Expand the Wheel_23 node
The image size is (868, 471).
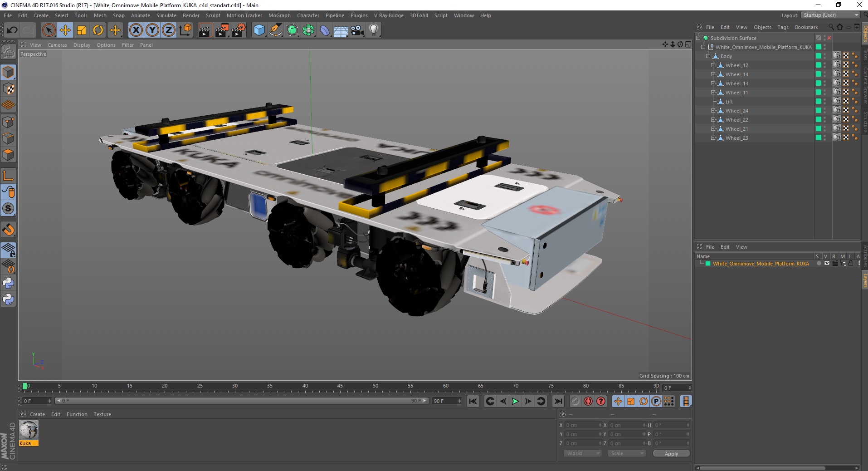(713, 138)
